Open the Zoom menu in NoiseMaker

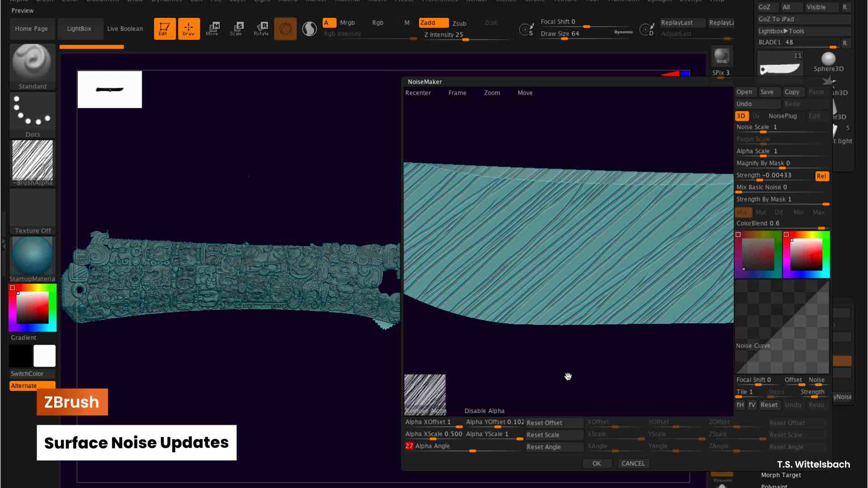(x=492, y=93)
